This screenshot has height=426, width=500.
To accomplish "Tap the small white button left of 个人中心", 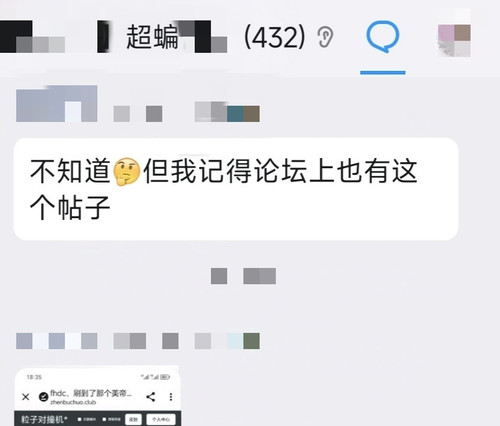I will point(133,419).
